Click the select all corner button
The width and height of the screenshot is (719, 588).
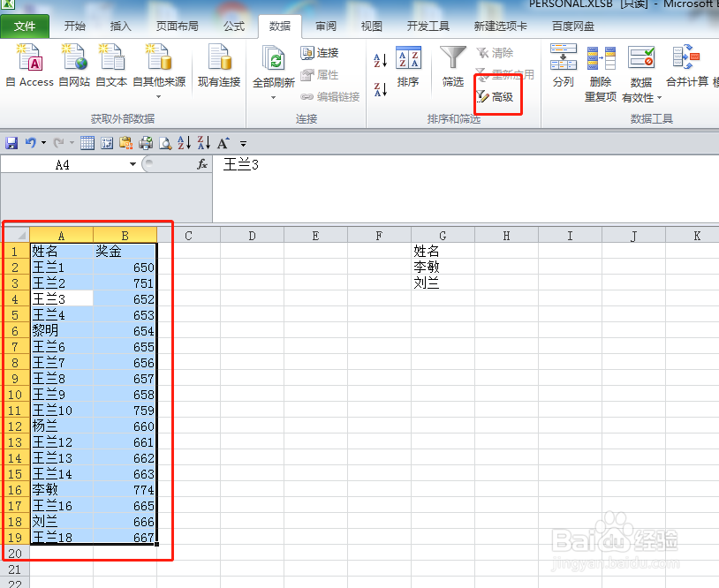pos(17,235)
